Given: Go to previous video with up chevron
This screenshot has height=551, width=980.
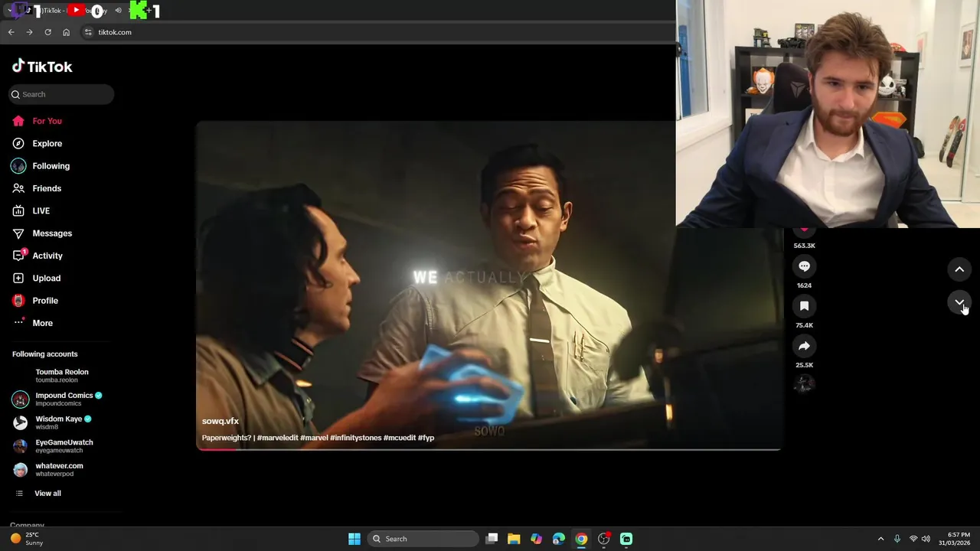Looking at the screenshot, I should 959,269.
